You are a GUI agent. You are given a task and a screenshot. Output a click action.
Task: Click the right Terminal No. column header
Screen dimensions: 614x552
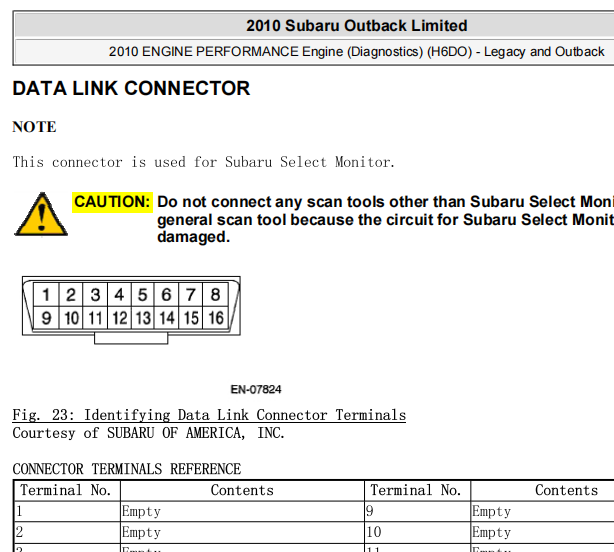416,490
